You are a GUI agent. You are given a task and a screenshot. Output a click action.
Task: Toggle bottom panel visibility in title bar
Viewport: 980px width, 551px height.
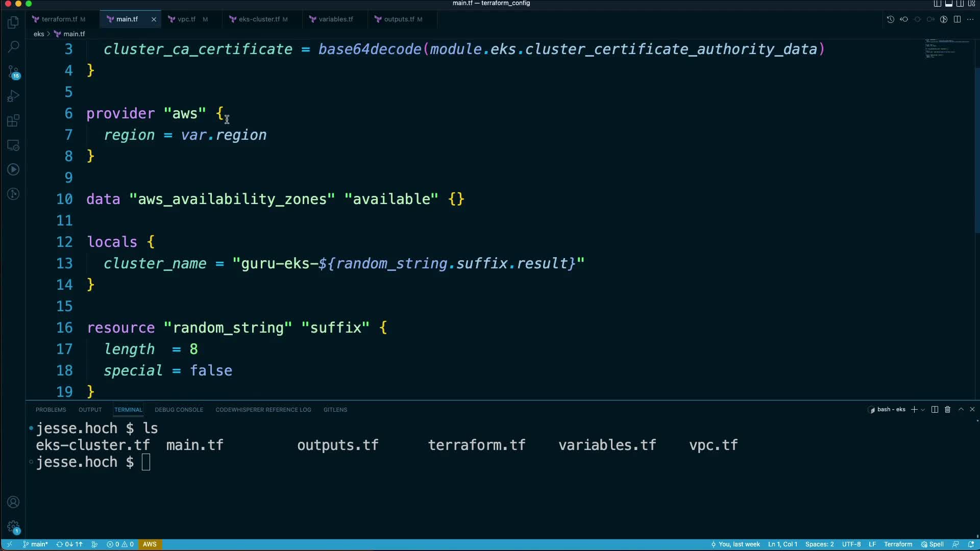pos(949,4)
